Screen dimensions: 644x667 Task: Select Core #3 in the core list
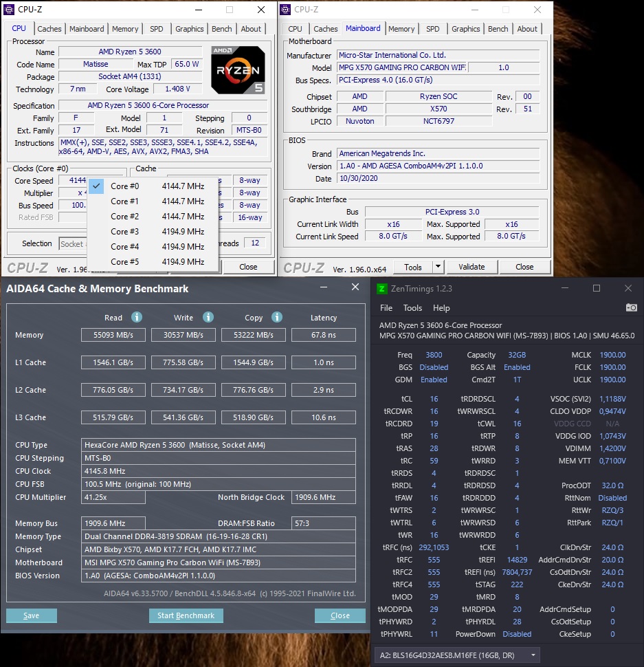click(153, 232)
